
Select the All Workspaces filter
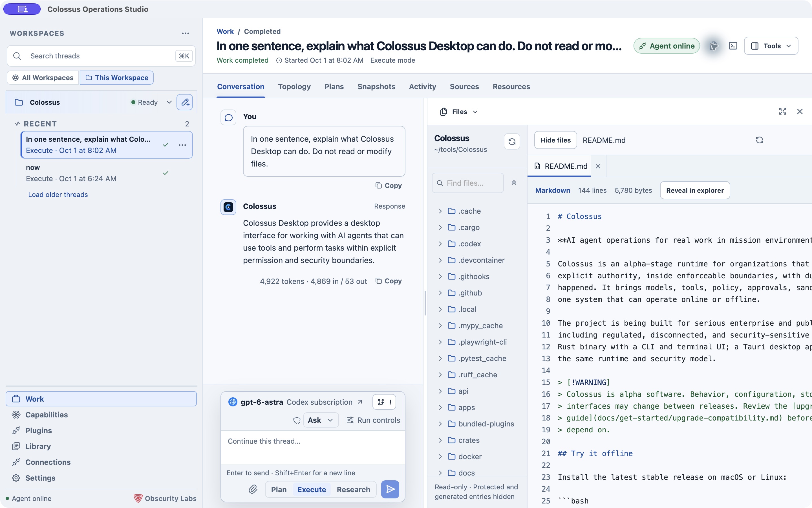tap(43, 78)
